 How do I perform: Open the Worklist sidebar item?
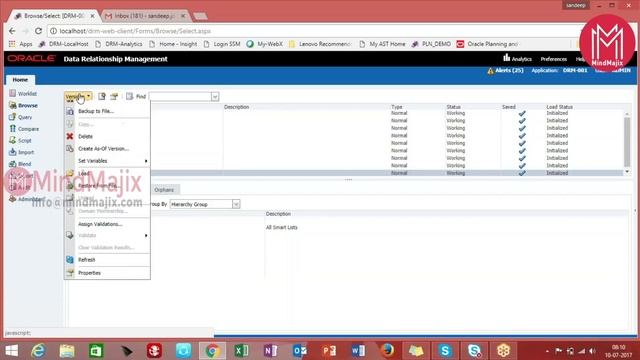(x=23, y=93)
